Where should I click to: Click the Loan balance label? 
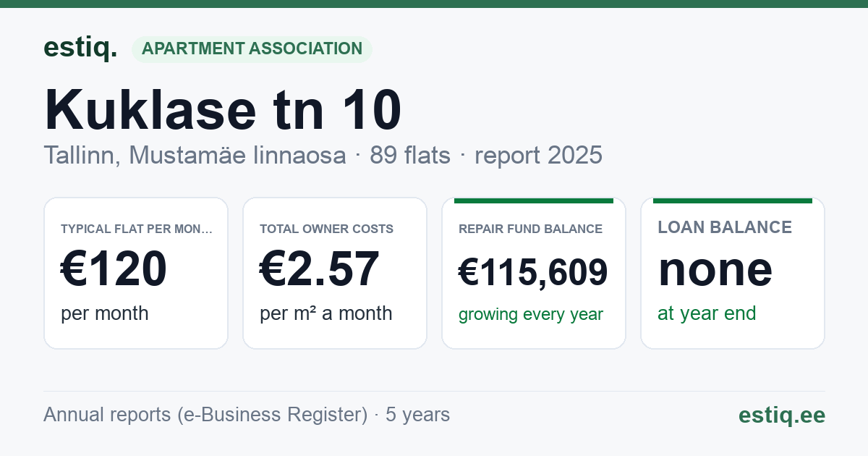click(x=725, y=227)
